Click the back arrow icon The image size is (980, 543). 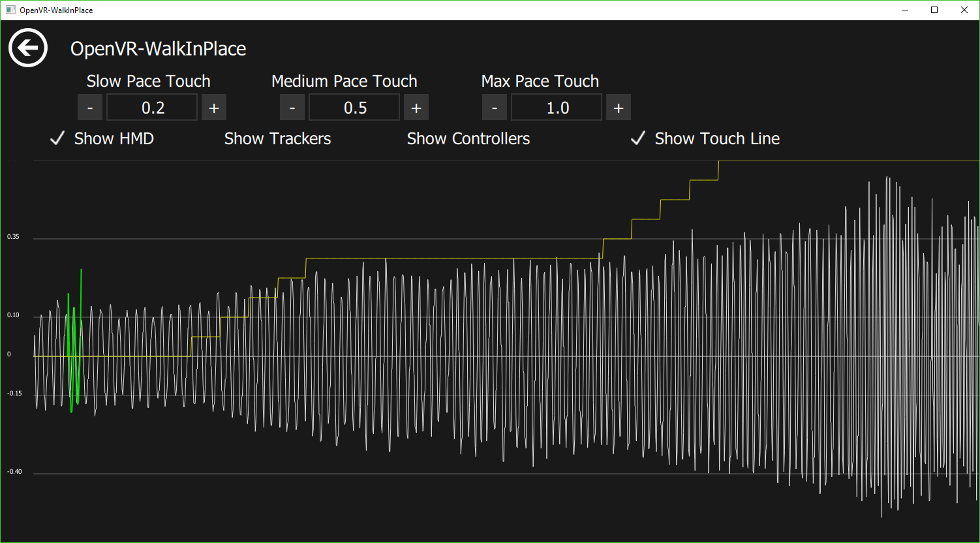28,48
